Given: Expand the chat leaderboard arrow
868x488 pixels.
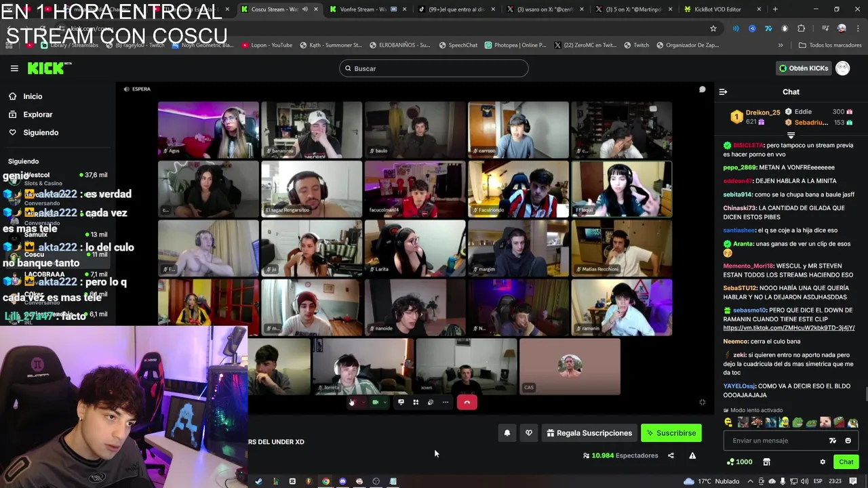Looking at the screenshot, I should click(x=791, y=136).
